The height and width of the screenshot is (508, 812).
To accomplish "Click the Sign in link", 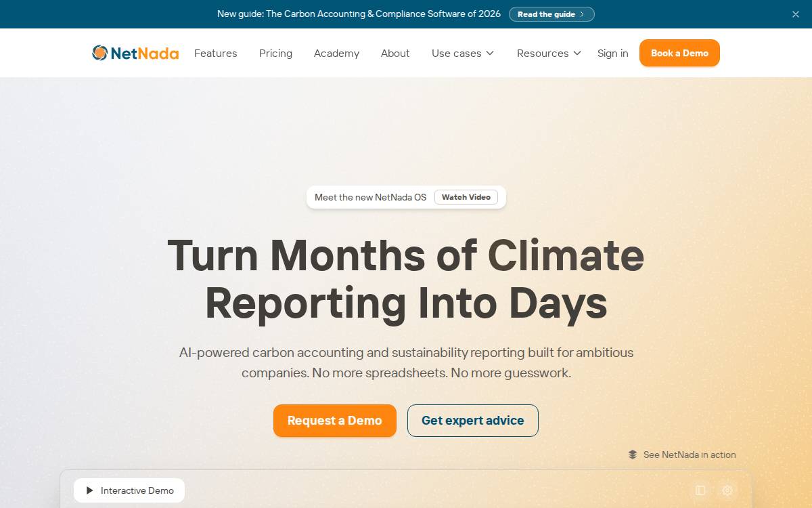I will (x=612, y=53).
